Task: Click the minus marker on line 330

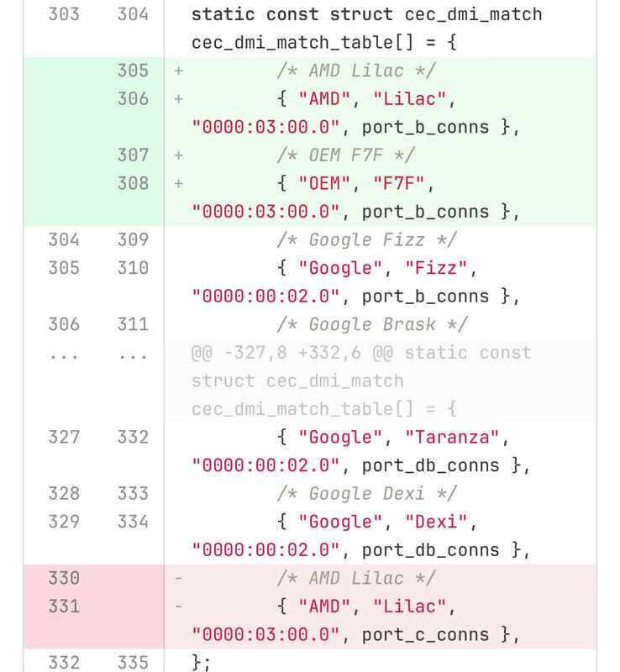Action: point(179,579)
